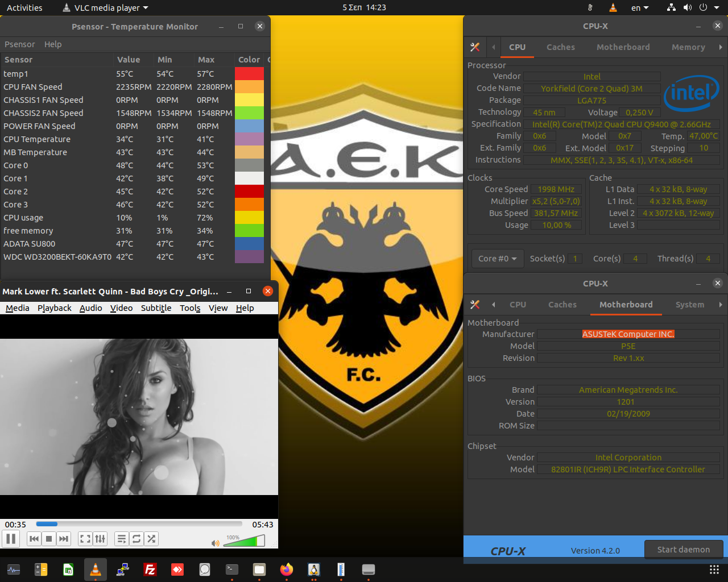Open VLC Video menu
This screenshot has height=582, width=728.
point(121,308)
